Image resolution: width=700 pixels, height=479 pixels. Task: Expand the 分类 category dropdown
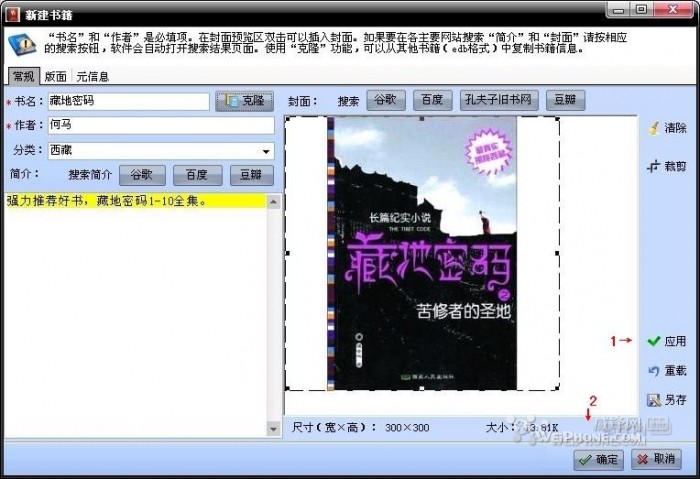[266, 151]
